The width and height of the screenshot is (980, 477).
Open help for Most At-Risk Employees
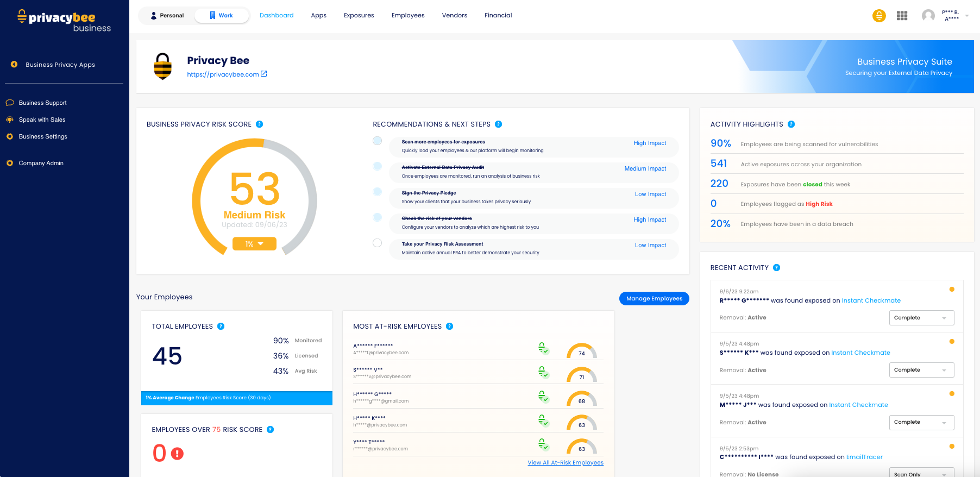(450, 327)
